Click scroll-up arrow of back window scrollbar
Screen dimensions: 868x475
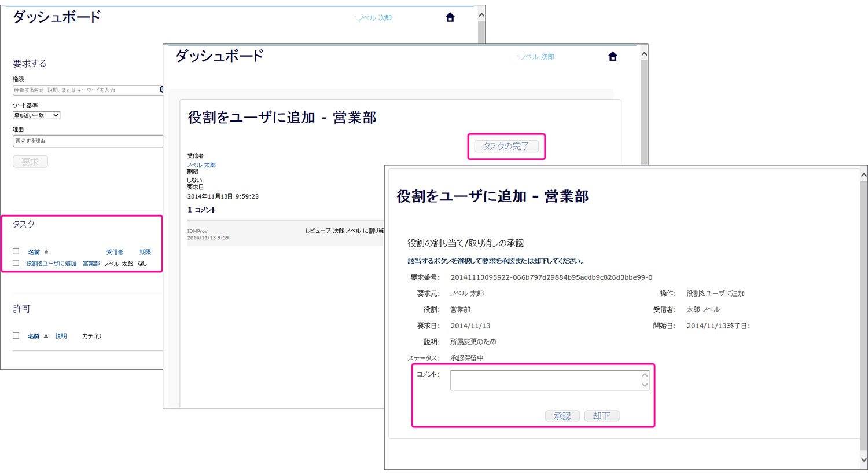[481, 16]
